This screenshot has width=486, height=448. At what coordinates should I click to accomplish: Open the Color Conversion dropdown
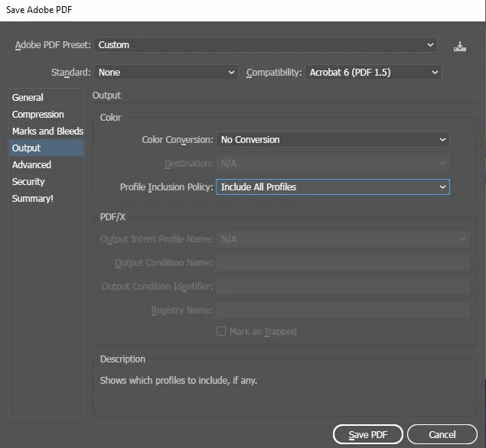333,140
